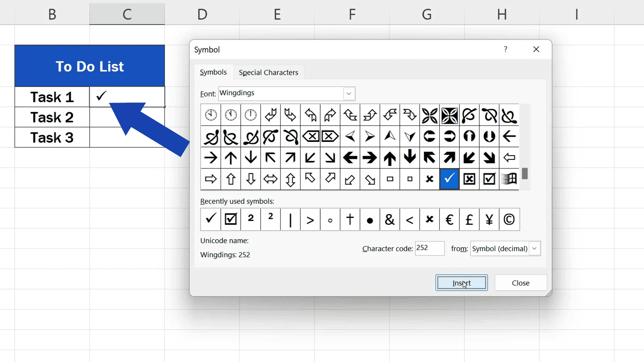Open the from dropdown showing Symbol (decimal)

tap(534, 248)
